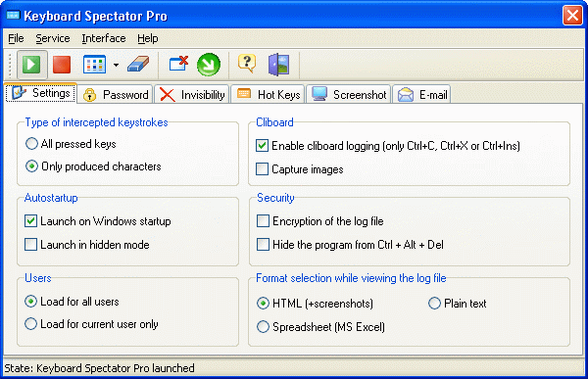Image resolution: width=588 pixels, height=379 pixels.
Task: Click the 'Autostartup' group label
Action: point(51,198)
